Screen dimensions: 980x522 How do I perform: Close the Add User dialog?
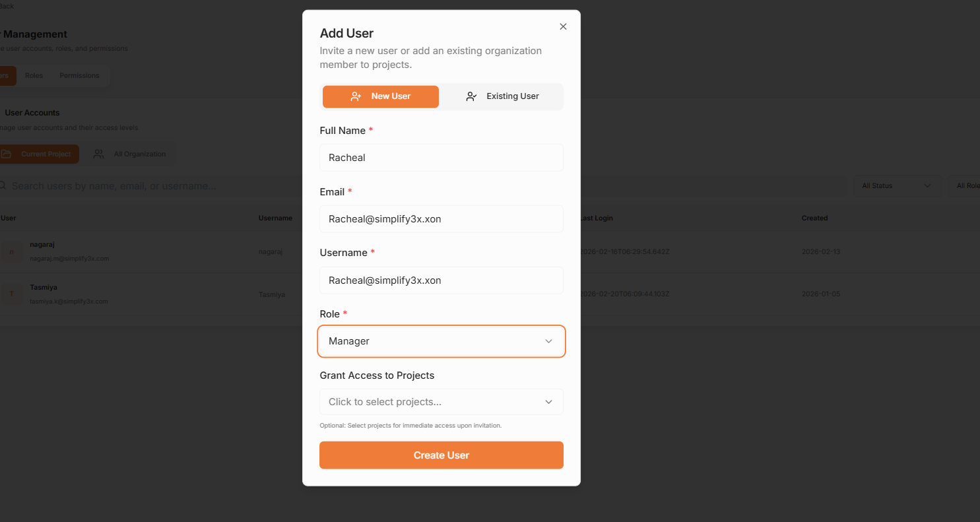tap(563, 26)
